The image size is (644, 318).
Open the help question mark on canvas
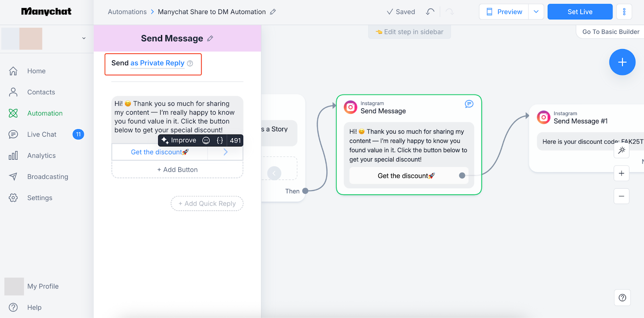622,297
